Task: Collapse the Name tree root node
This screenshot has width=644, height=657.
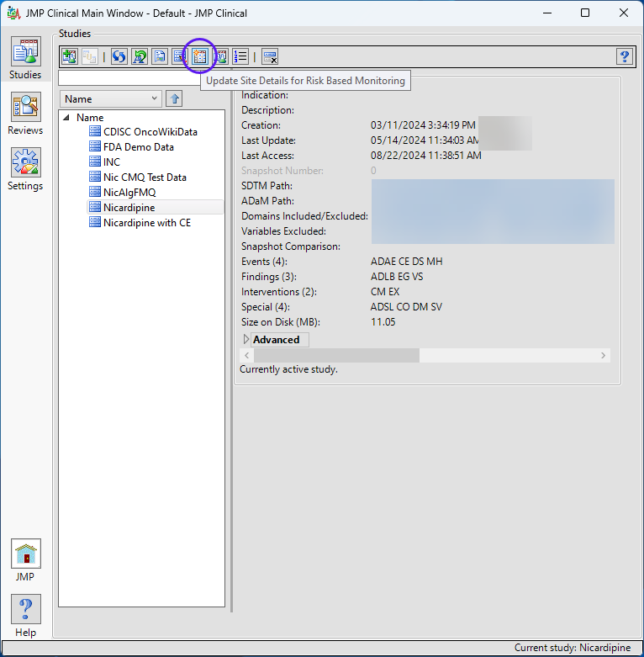Action: 66,118
